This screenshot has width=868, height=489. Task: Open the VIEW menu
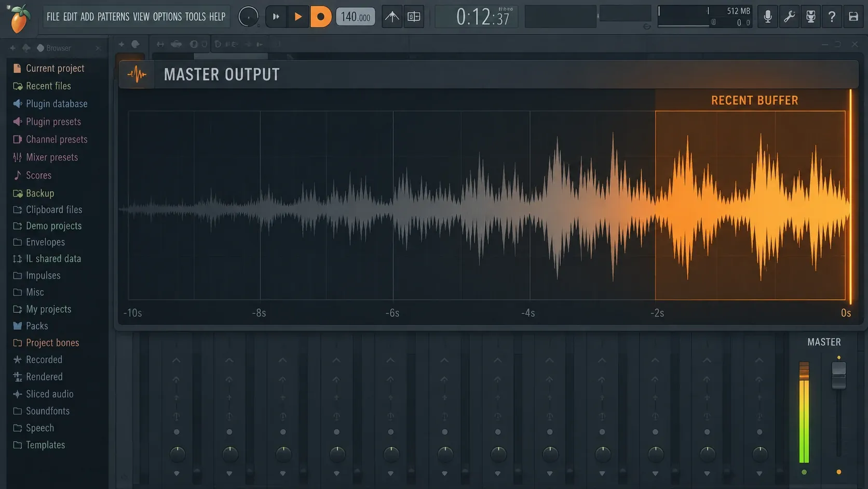(x=141, y=17)
